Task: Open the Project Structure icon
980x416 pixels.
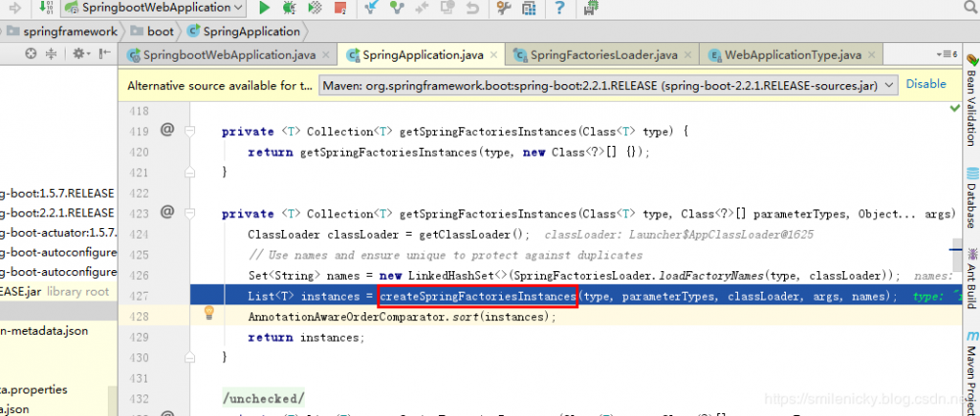Action: (529, 8)
